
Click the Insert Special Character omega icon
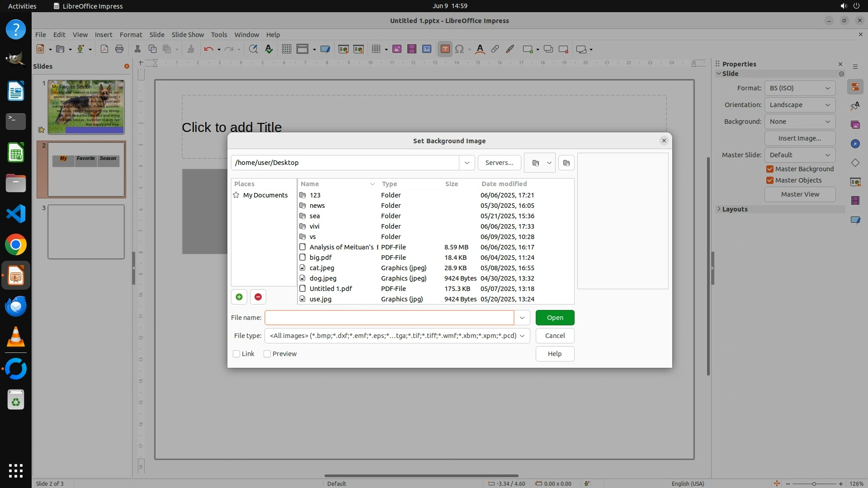[x=459, y=49]
